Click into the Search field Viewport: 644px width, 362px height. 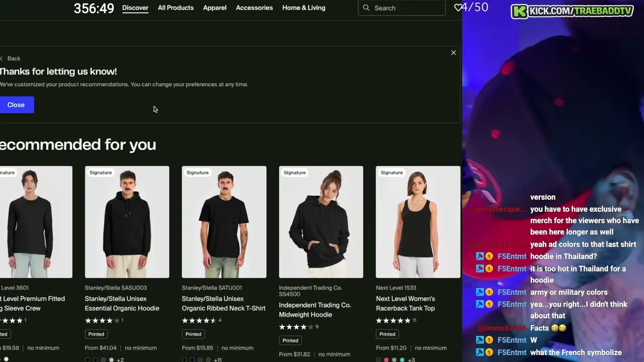tap(401, 8)
